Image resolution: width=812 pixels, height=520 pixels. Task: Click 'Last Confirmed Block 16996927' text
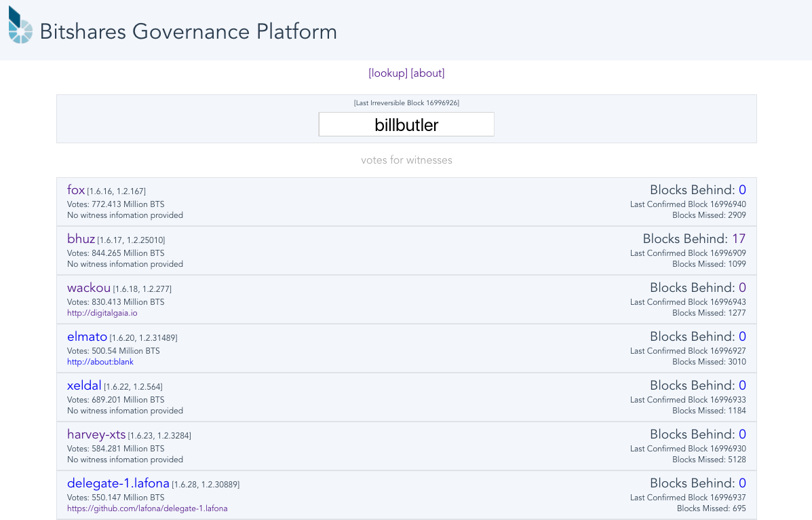[x=689, y=351]
